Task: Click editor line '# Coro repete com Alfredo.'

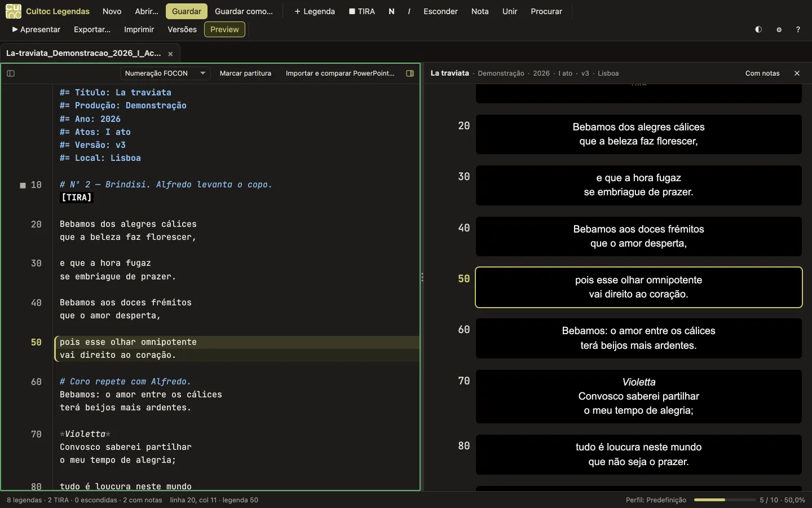Action: [126, 382]
